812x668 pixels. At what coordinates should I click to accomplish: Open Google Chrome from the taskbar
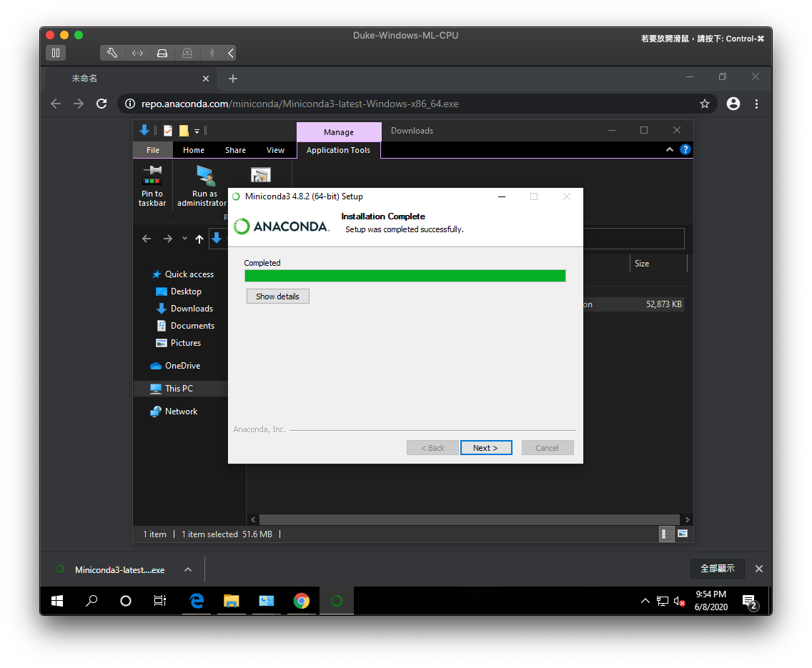[302, 601]
